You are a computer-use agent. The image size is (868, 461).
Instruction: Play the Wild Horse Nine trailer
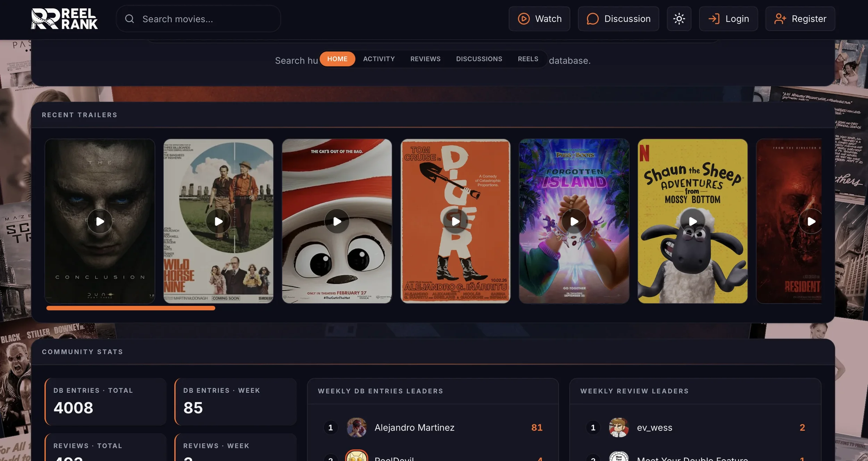tap(218, 221)
